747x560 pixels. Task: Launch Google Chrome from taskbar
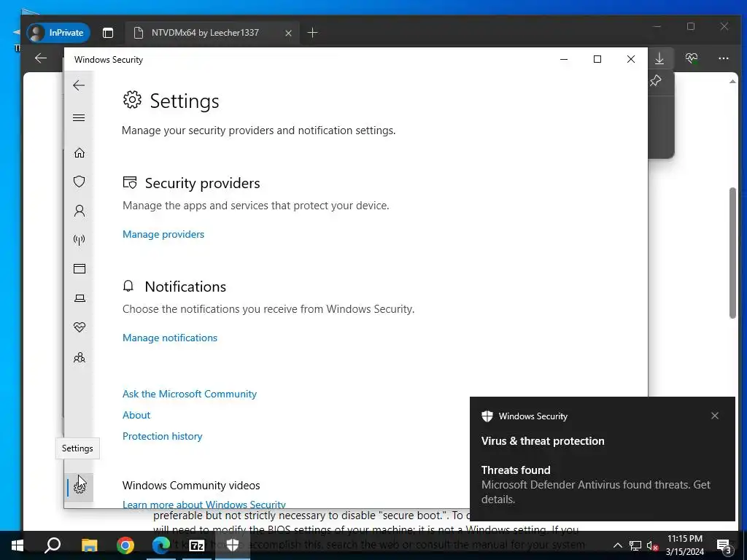tap(125, 545)
